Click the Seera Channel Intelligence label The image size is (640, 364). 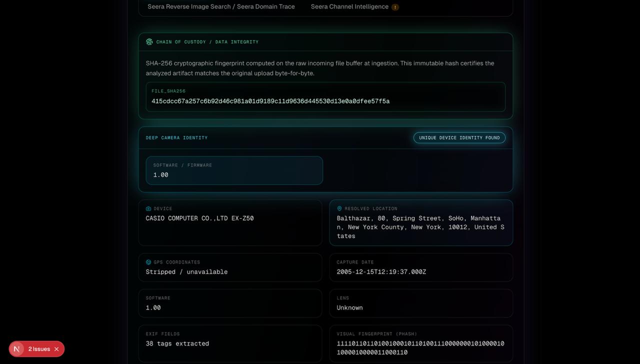[x=349, y=6]
